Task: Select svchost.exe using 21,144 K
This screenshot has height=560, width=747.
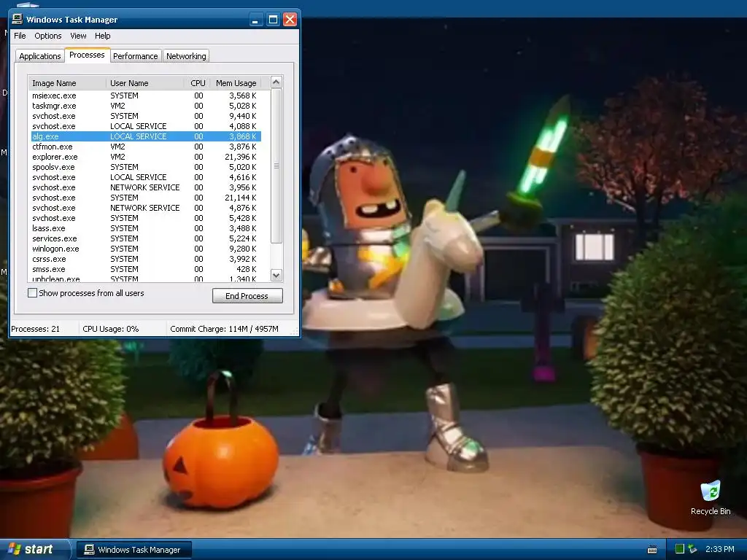Action: pos(144,198)
